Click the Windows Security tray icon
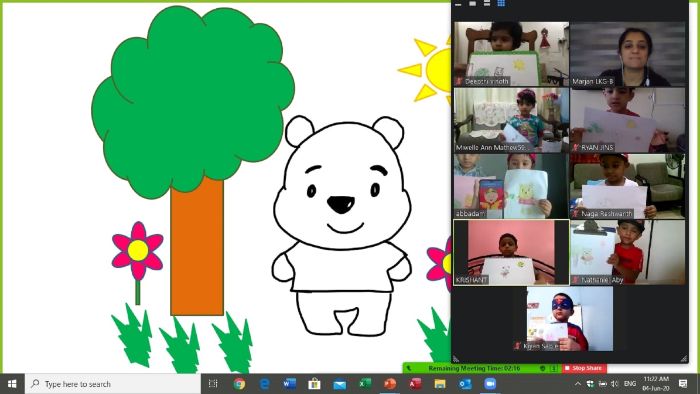This screenshot has width=700, height=394. point(590,384)
